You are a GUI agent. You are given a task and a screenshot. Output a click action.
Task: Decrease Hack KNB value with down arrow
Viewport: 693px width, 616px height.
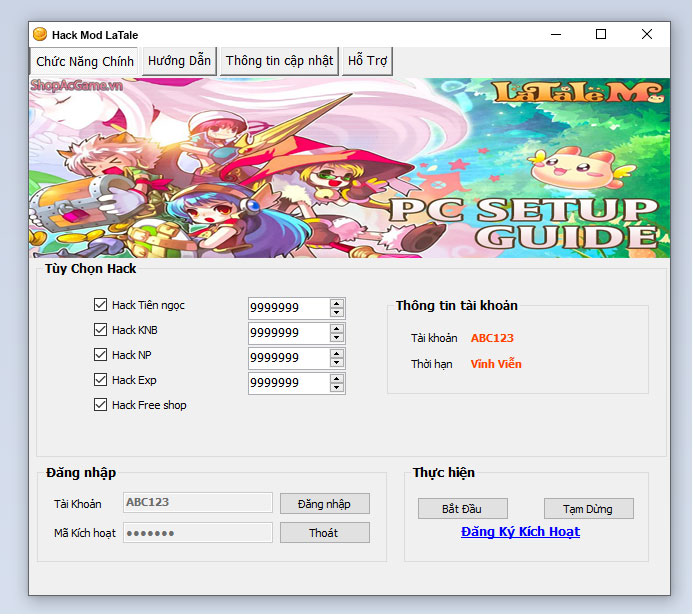point(337,338)
